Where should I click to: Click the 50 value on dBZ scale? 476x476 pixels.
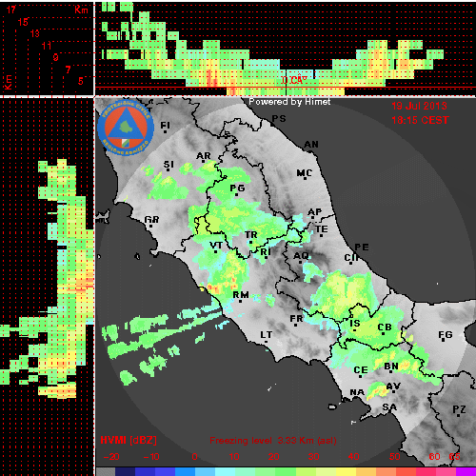point(394,457)
